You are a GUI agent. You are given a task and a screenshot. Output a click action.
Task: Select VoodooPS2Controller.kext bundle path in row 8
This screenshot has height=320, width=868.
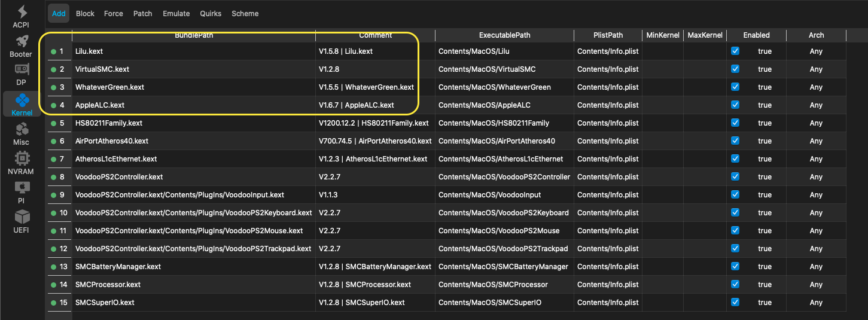pyautogui.click(x=194, y=177)
